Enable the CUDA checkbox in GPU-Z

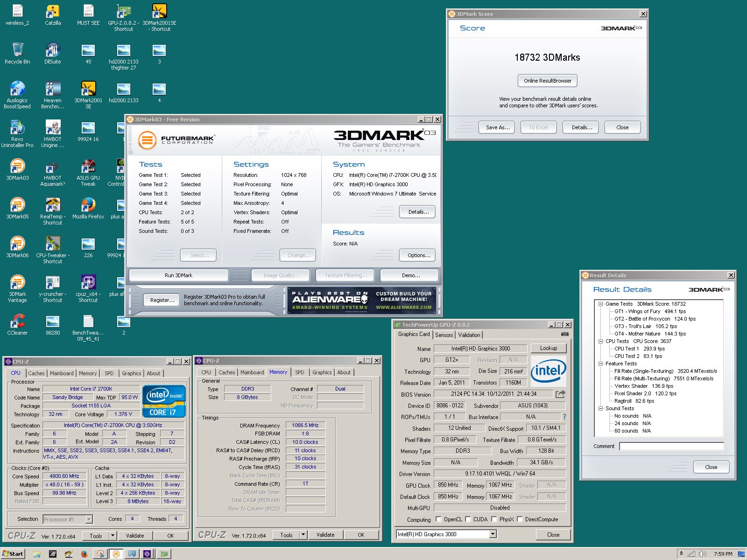pyautogui.click(x=467, y=519)
